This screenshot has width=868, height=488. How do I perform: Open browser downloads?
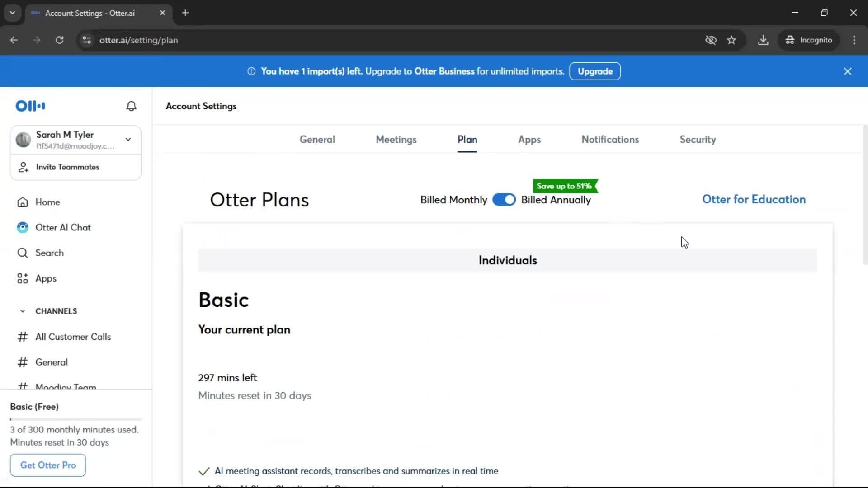point(763,40)
